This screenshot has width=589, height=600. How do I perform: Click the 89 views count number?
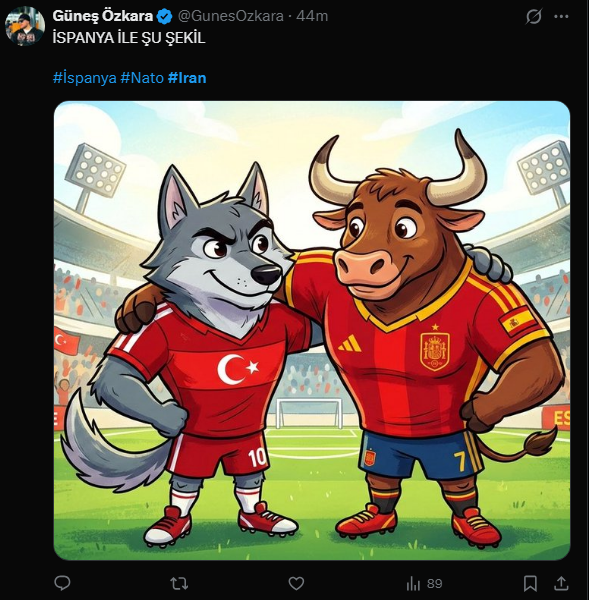tap(434, 584)
